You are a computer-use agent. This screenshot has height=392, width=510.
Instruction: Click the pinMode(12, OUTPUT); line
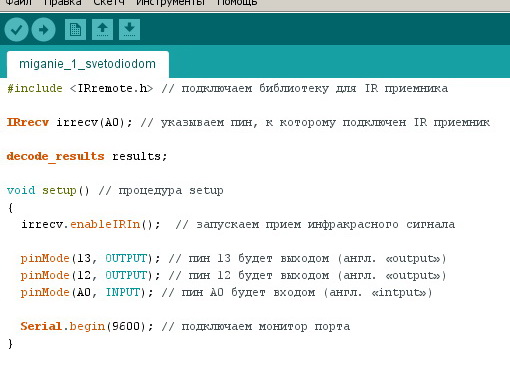click(x=233, y=275)
